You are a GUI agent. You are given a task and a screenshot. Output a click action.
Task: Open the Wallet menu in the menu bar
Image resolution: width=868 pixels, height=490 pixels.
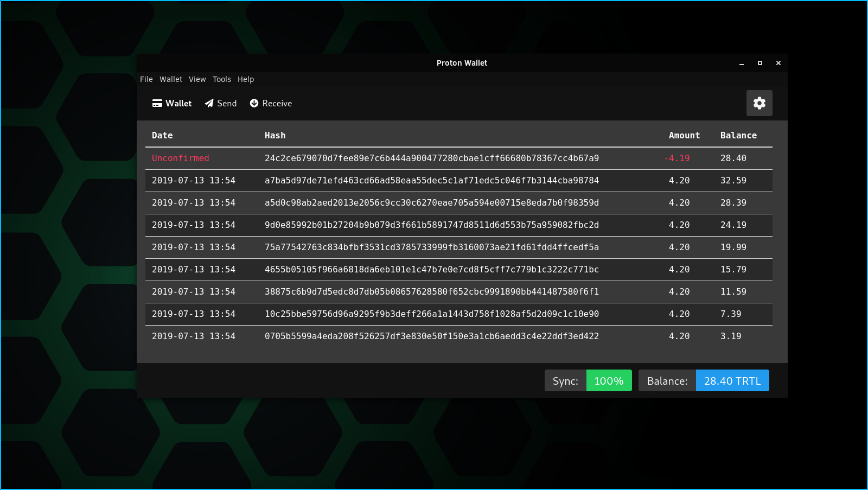pyautogui.click(x=171, y=79)
